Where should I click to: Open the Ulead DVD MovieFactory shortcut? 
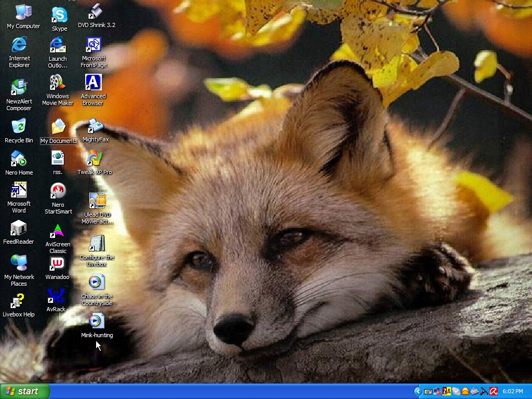coord(97,201)
